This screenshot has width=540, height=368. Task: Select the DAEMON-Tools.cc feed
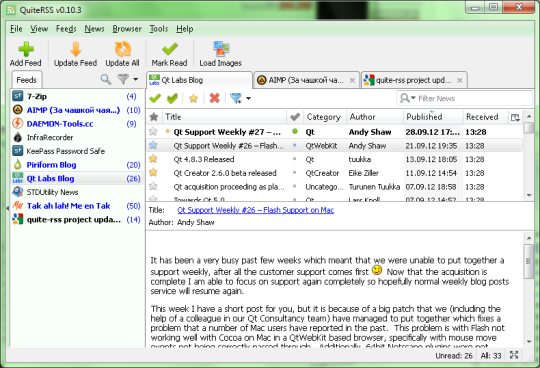76,124
